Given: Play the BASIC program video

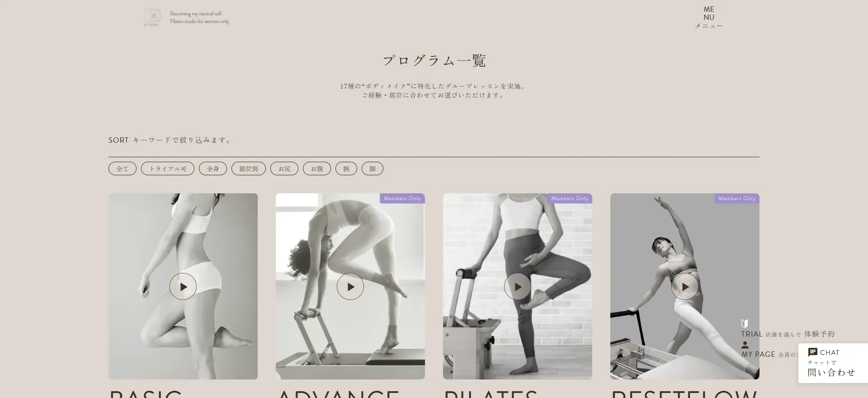Looking at the screenshot, I should [183, 286].
